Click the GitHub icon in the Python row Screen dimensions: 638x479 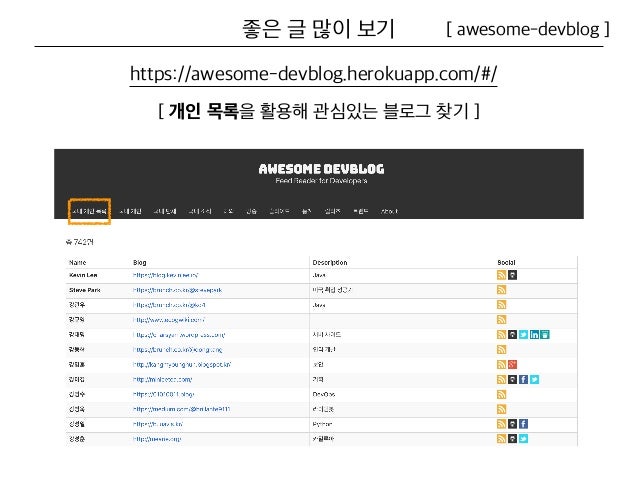(512, 424)
